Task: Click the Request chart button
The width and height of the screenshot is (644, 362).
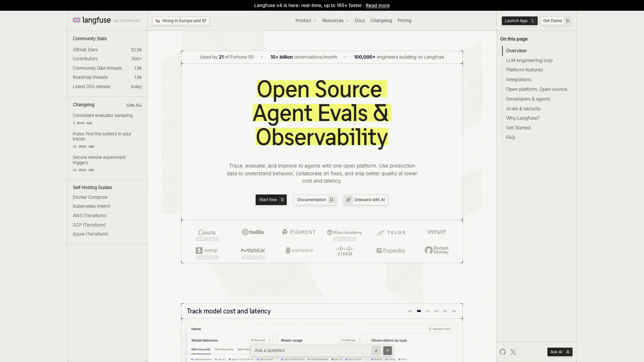Action: (x=439, y=329)
